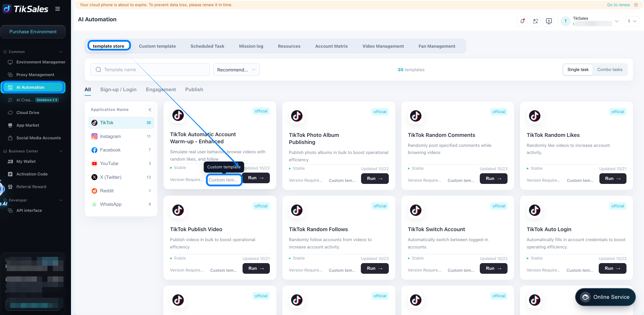Open the Account Matrix tab
The image size is (644, 315).
331,46
